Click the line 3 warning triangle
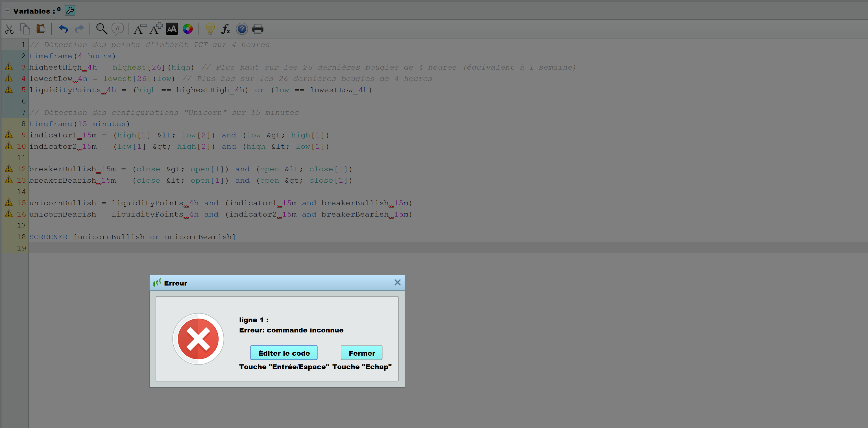This screenshot has height=428, width=868. click(x=9, y=67)
